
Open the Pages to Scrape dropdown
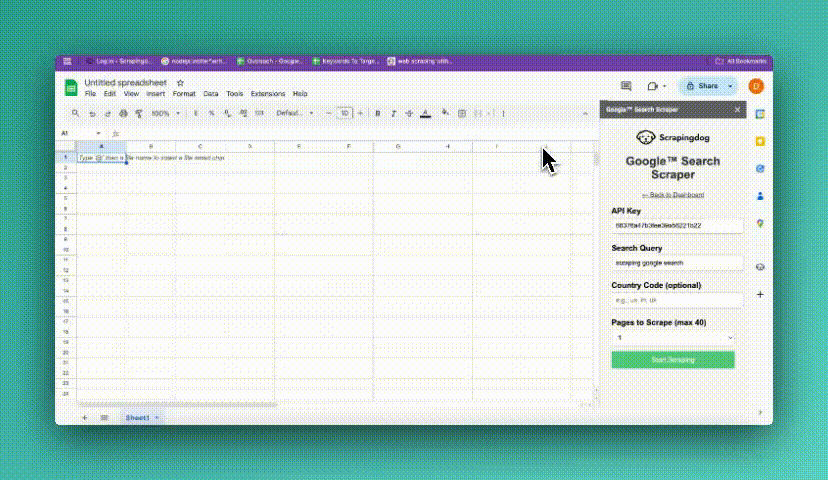(673, 337)
